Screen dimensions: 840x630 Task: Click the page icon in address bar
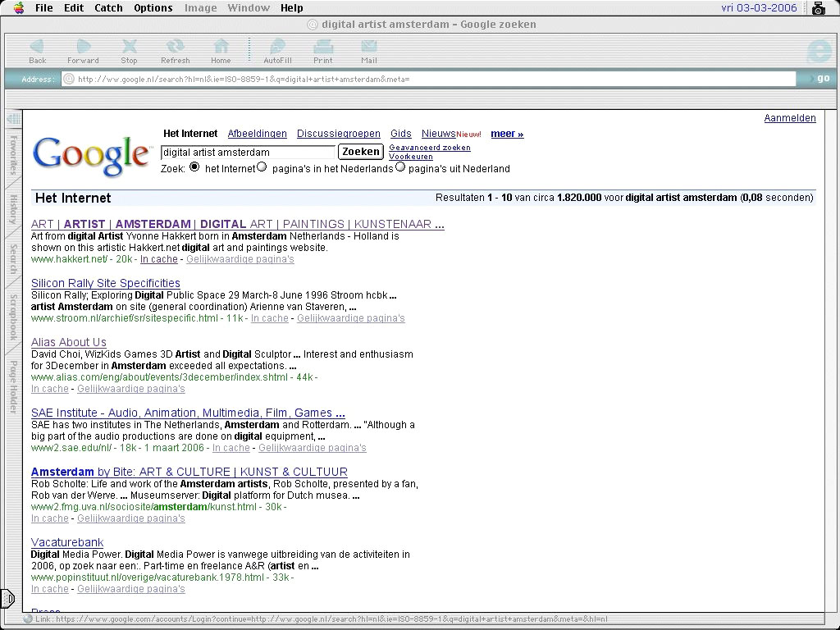[69, 79]
